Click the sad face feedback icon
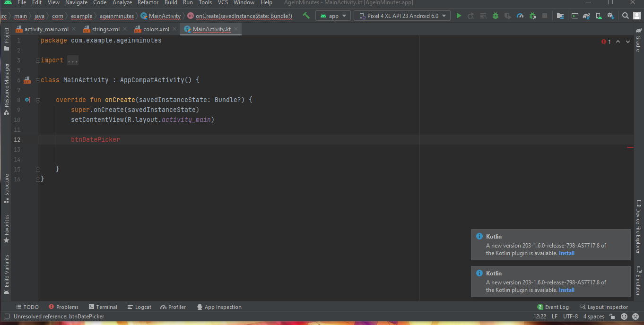The width and height of the screenshot is (644, 325). pos(636,316)
